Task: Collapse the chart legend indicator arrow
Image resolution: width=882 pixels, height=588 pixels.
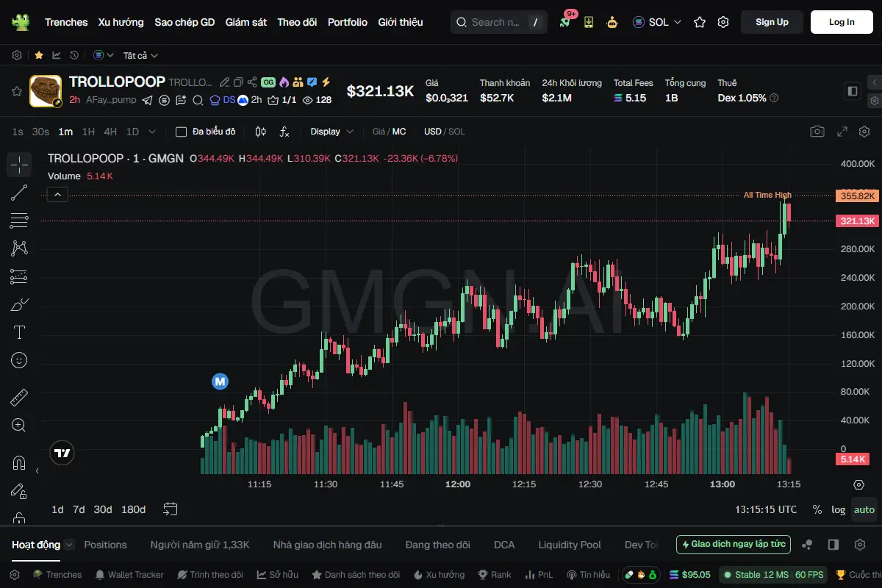Action: coord(58,195)
